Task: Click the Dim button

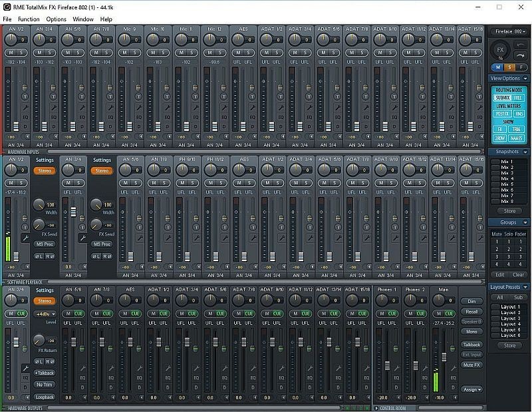Action: tap(471, 302)
